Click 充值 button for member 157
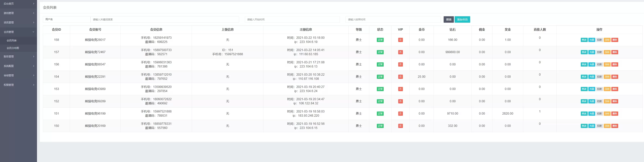This screenshot has height=162, width=644. tap(592, 52)
